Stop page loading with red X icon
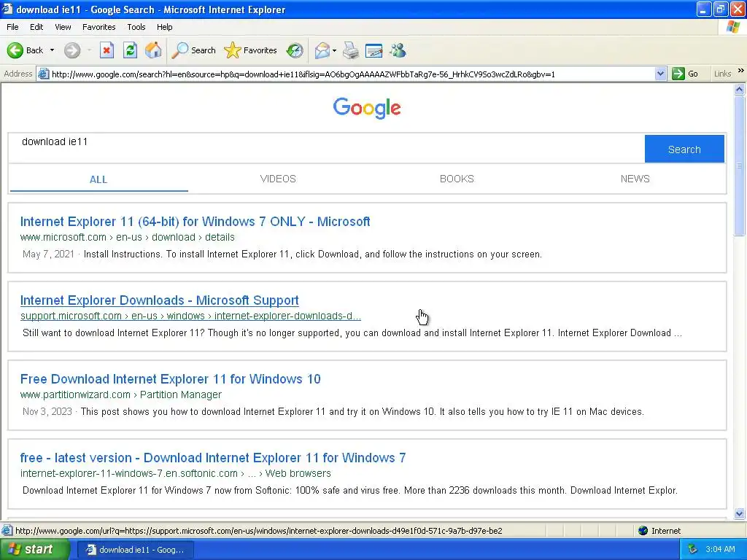The image size is (747, 560). point(107,50)
